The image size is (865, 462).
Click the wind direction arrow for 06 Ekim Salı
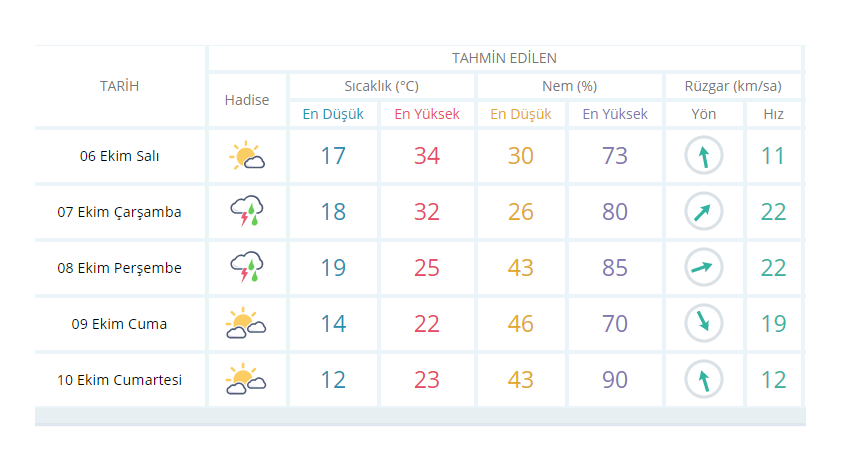coord(704,156)
